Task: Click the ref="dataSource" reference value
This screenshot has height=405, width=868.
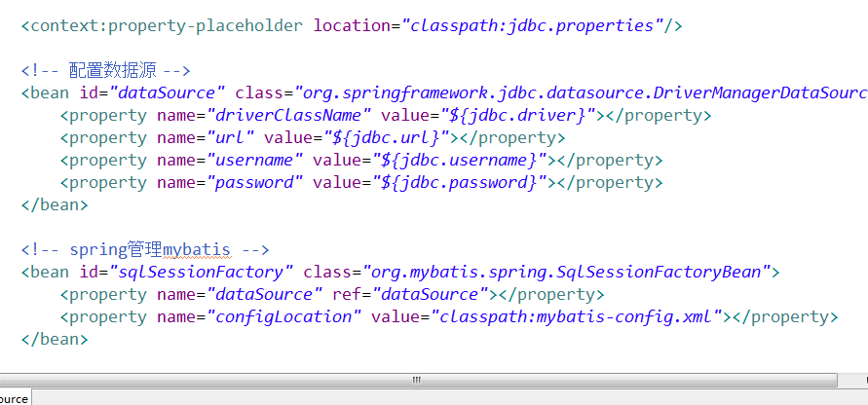Action: tap(431, 294)
